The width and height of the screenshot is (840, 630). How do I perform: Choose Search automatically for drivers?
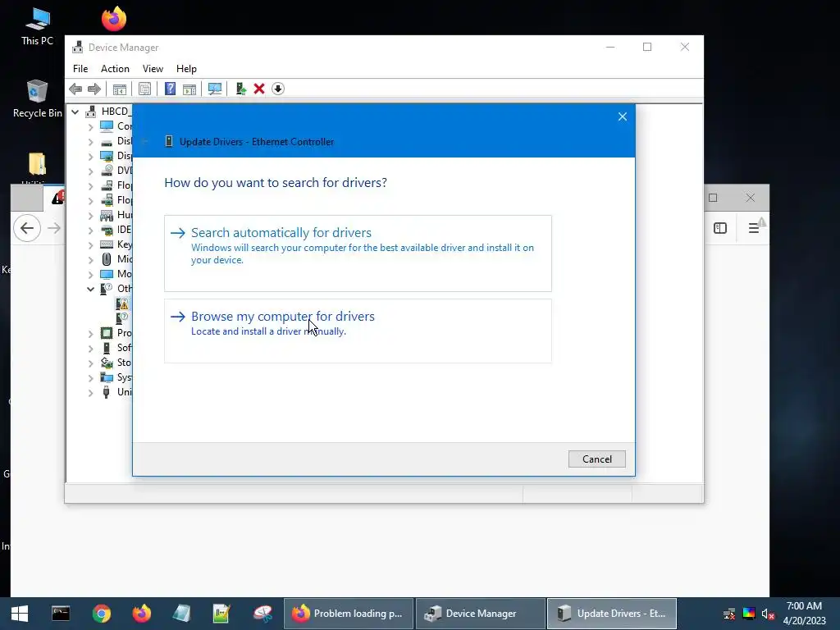(x=358, y=253)
